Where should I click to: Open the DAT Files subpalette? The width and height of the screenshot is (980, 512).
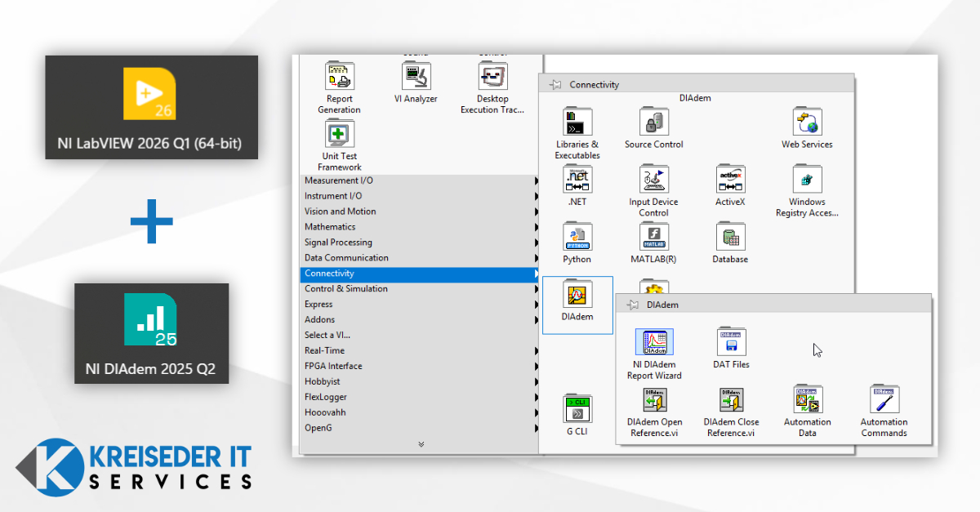point(731,344)
